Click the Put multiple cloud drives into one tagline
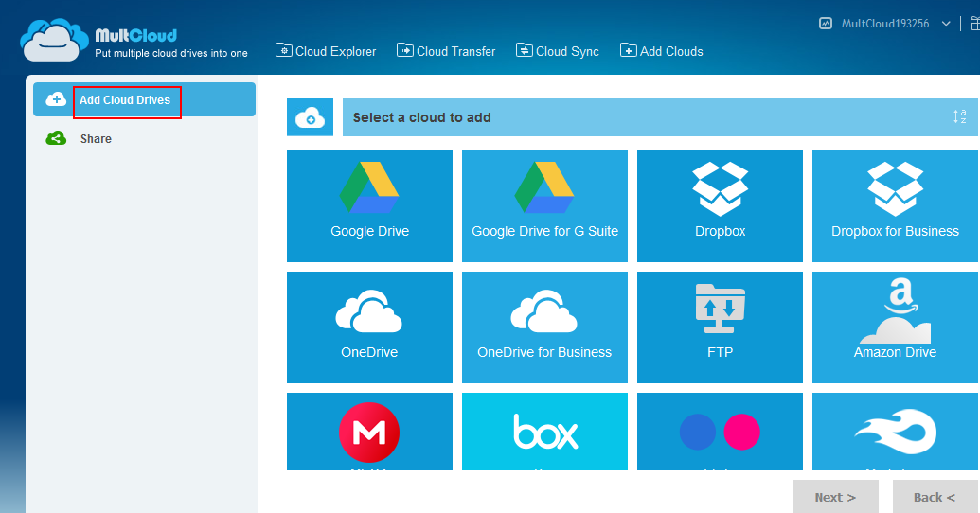The width and height of the screenshot is (980, 513). (171, 54)
